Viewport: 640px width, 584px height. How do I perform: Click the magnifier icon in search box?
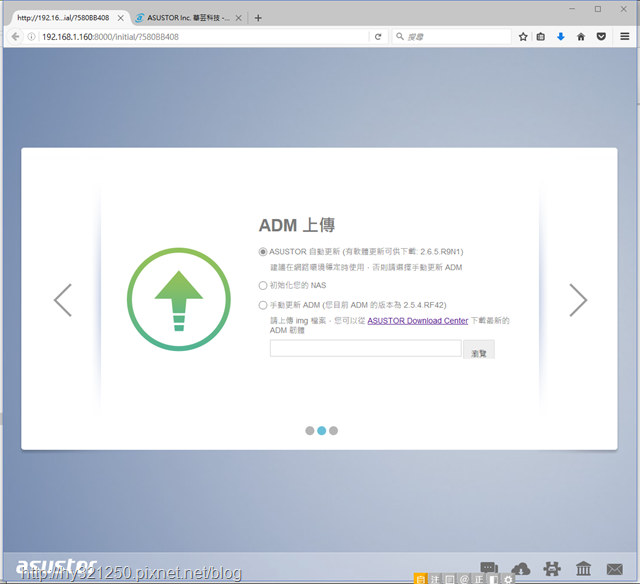pyautogui.click(x=400, y=37)
